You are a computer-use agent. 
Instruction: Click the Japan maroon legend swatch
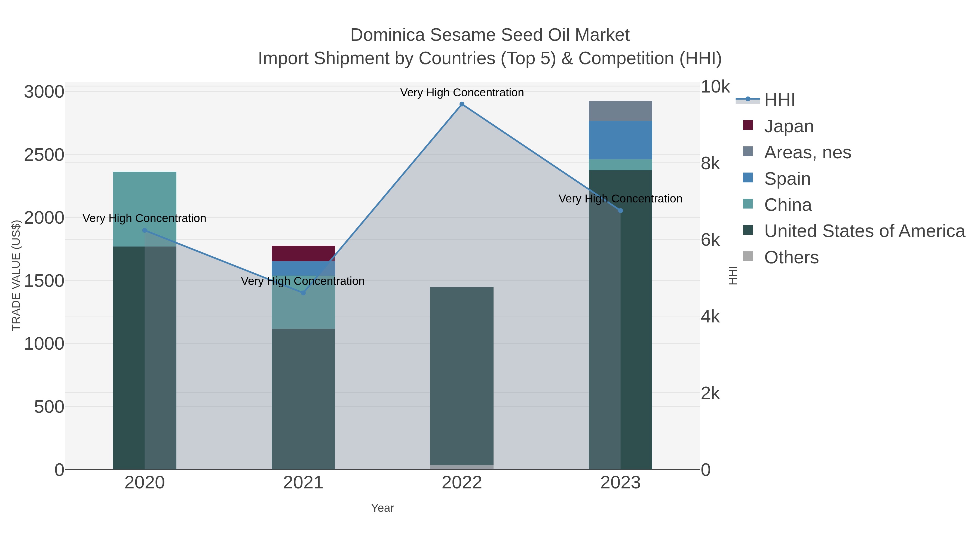[x=748, y=125]
